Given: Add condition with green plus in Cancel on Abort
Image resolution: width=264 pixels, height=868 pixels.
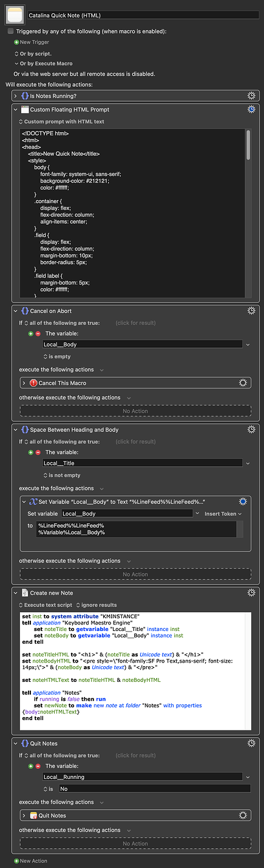Looking at the screenshot, I should click(30, 333).
